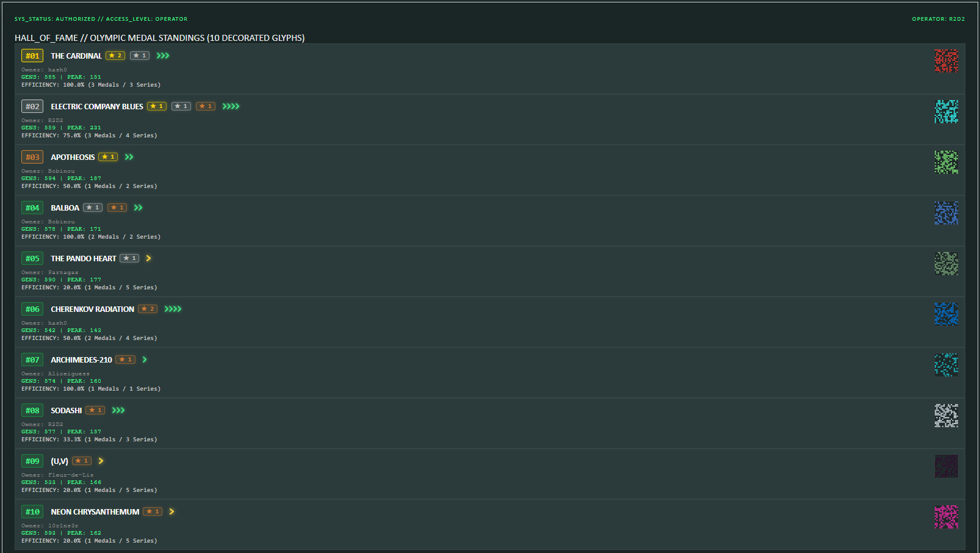980x553 pixels.
Task: Open The Pando Heart glyph thumbnail
Action: pos(946,264)
